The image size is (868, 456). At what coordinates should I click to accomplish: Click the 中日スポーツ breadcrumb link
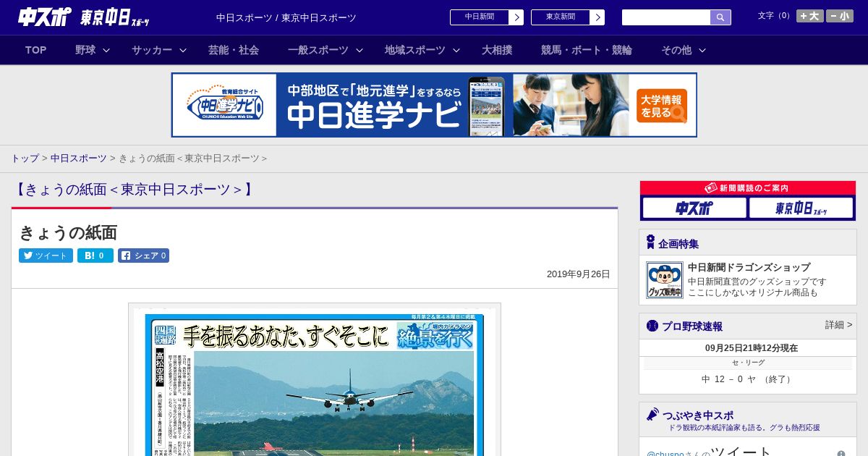(78, 158)
